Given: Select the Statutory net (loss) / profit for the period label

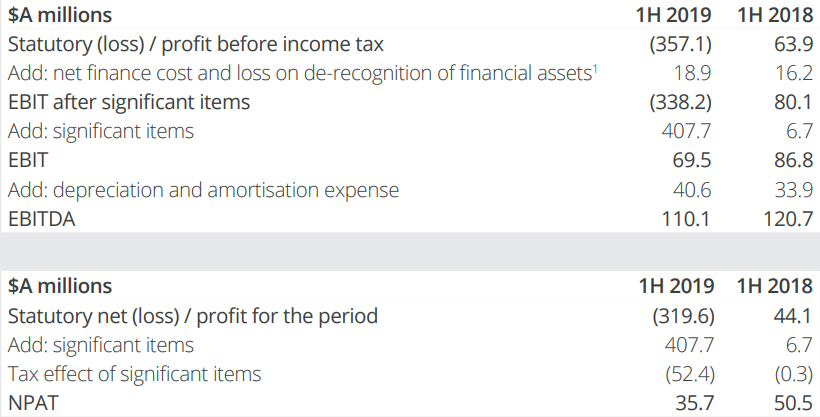Looking at the screenshot, I should click(x=192, y=316).
